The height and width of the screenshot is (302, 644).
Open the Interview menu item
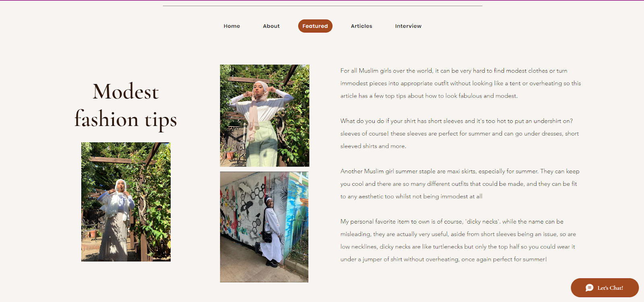(x=408, y=26)
